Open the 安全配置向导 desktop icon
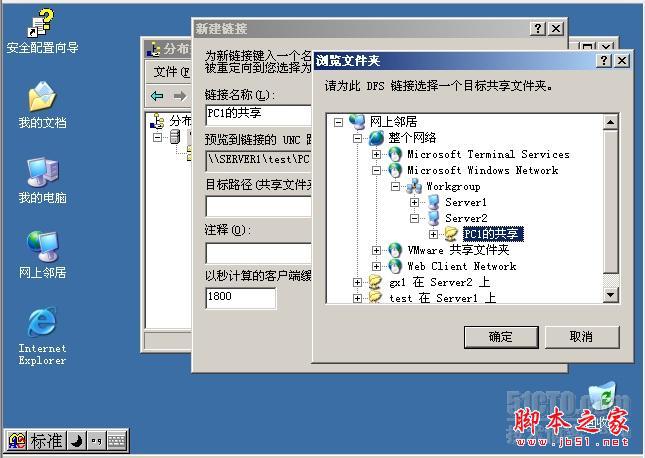 click(42, 32)
